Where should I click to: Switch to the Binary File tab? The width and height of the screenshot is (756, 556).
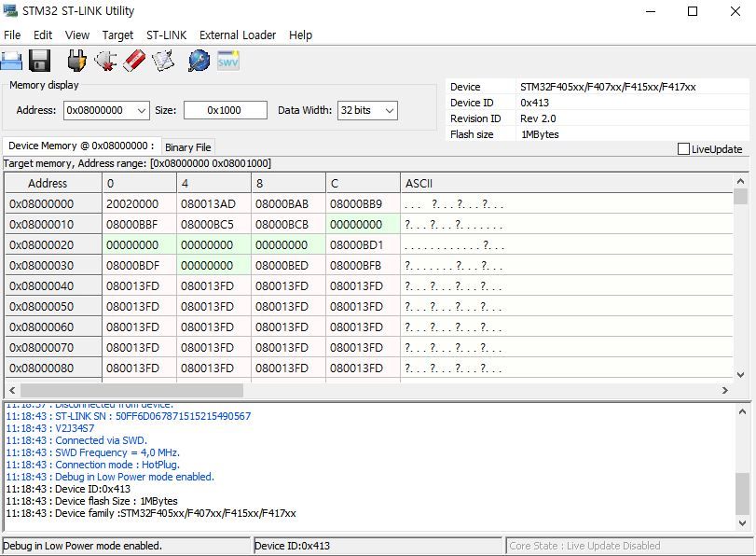188,147
